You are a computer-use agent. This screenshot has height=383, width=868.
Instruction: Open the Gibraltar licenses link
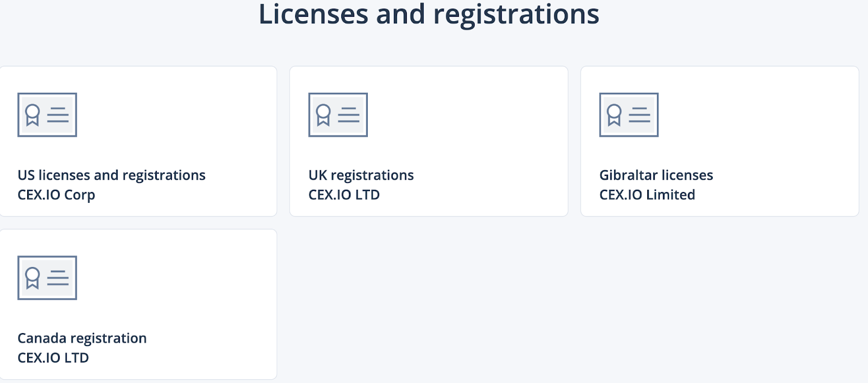(x=656, y=175)
